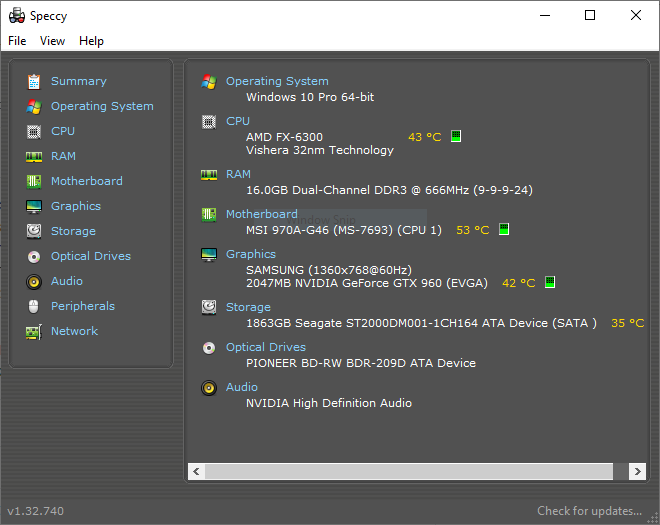This screenshot has width=660, height=525.
Task: Click the AMD FX-6300 text
Action: [285, 137]
